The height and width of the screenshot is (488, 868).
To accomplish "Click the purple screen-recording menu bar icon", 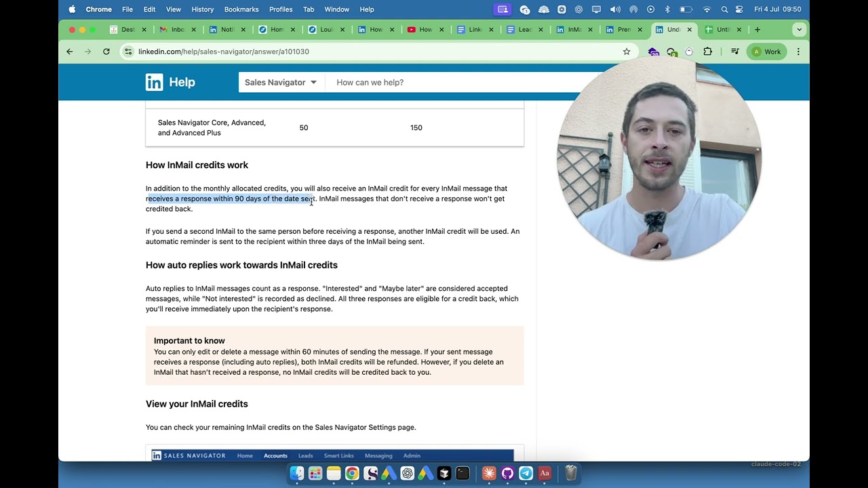I will pyautogui.click(x=502, y=9).
